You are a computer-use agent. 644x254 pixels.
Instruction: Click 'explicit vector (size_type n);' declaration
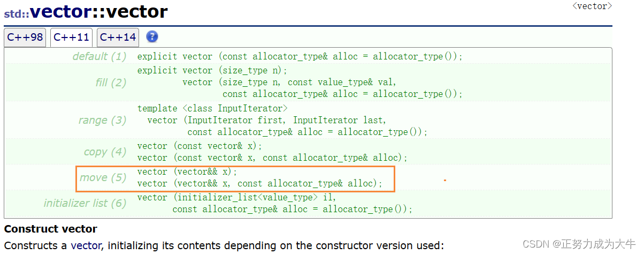212,70
